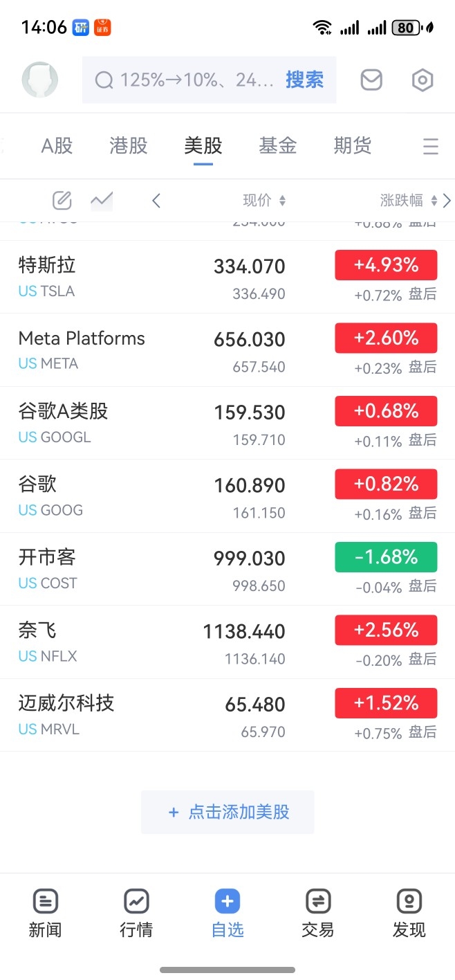The height and width of the screenshot is (980, 455).
Task: Open the hamburger menu beside 期货
Action: 431,146
